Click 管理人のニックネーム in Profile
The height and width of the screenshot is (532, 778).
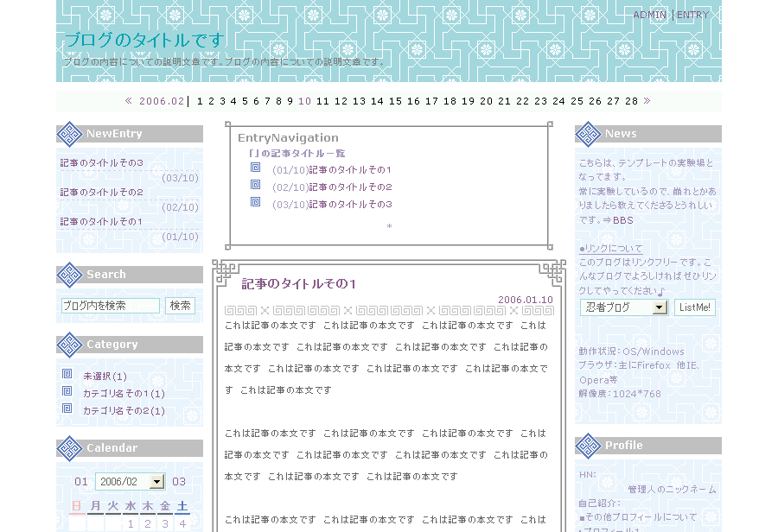672,490
